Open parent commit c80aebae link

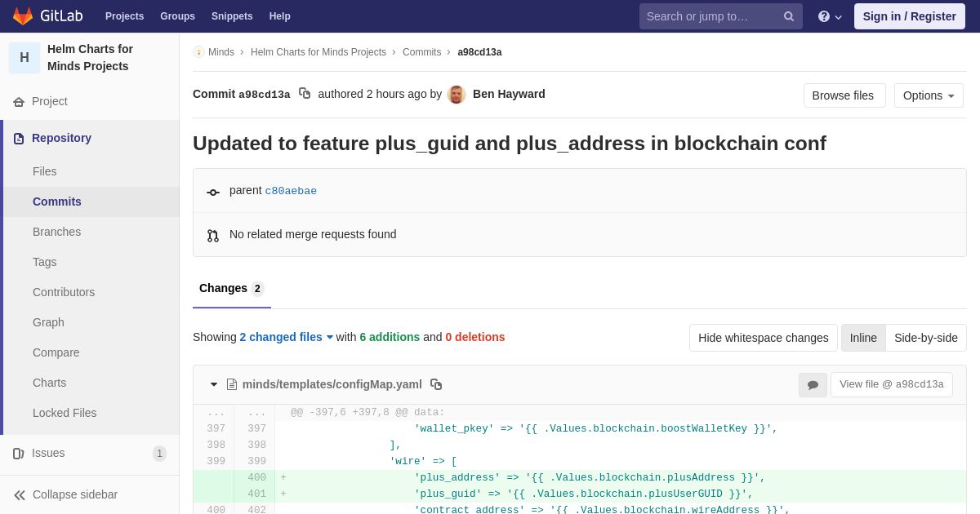[x=291, y=191]
